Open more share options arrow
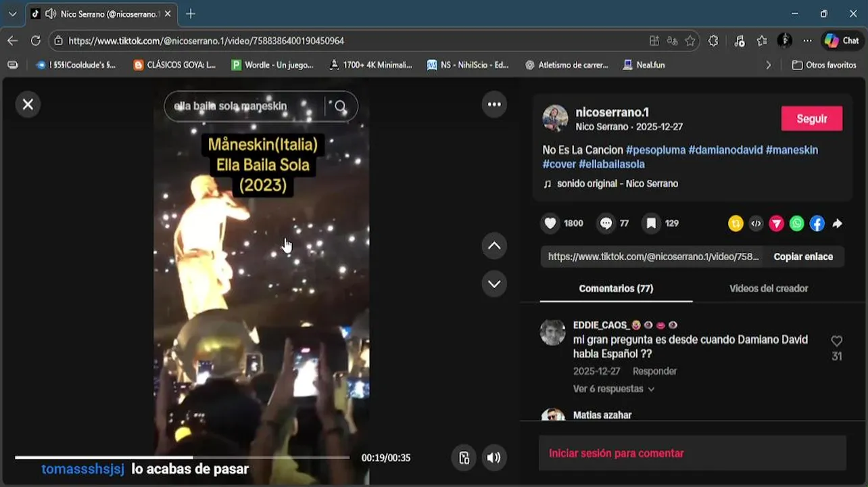This screenshot has height=487, width=868. click(838, 223)
